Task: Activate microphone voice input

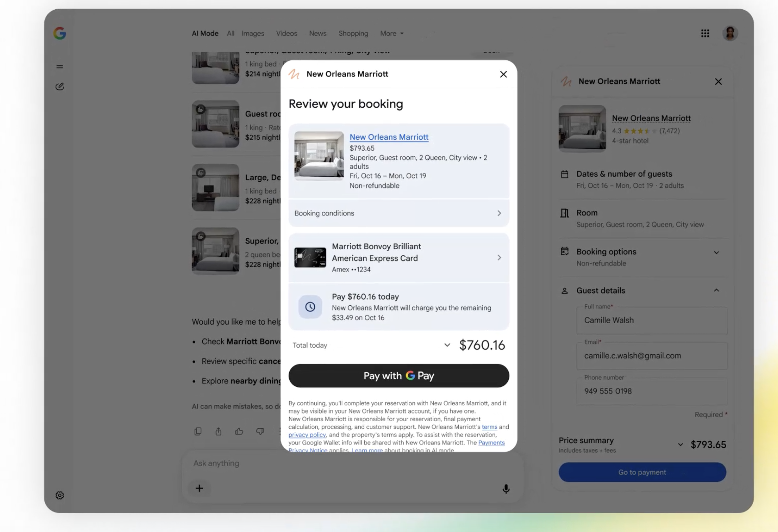Action: tap(506, 489)
